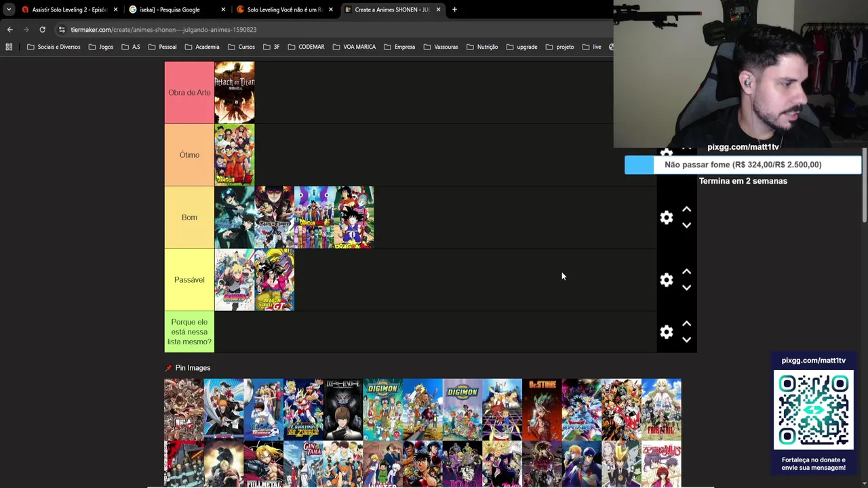Move the Bom row down
Viewport: 868px width, 488px height.
click(x=686, y=225)
